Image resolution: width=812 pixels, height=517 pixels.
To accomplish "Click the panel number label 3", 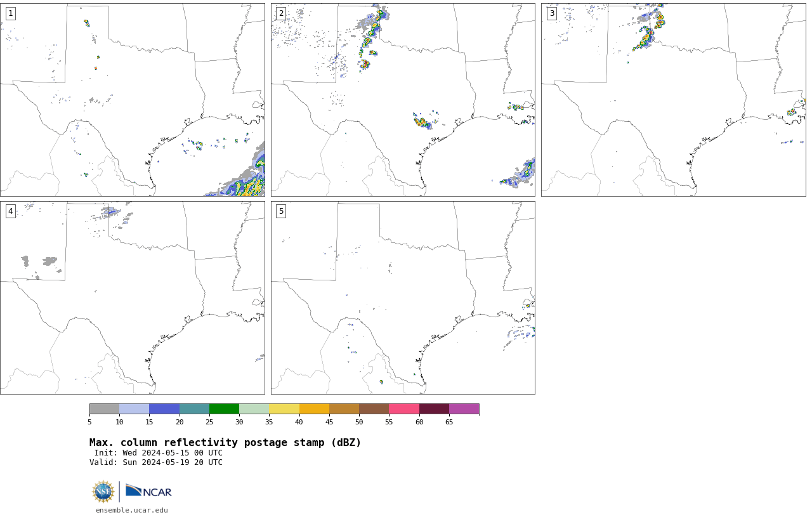I will [x=551, y=13].
